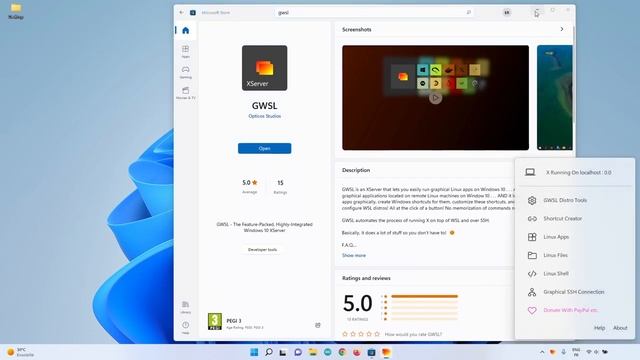Click the folder icon beside Linux Files
640x360 pixels.
pyautogui.click(x=532, y=255)
